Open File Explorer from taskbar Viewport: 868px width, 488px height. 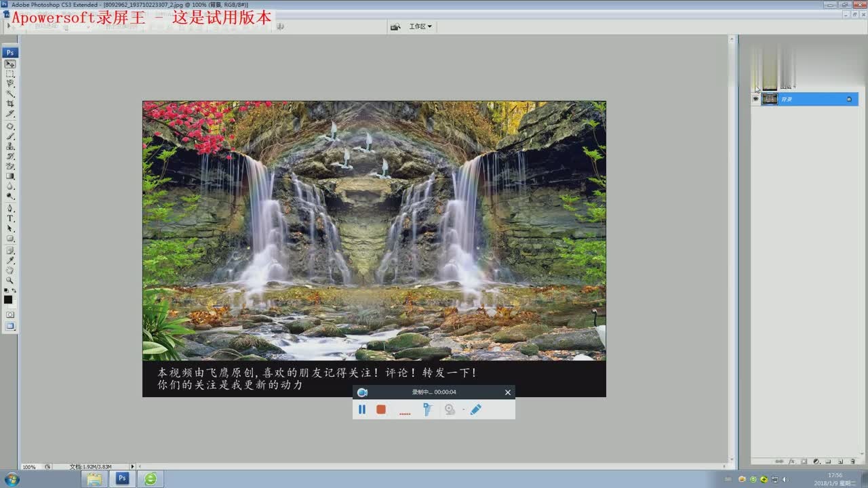(x=95, y=479)
